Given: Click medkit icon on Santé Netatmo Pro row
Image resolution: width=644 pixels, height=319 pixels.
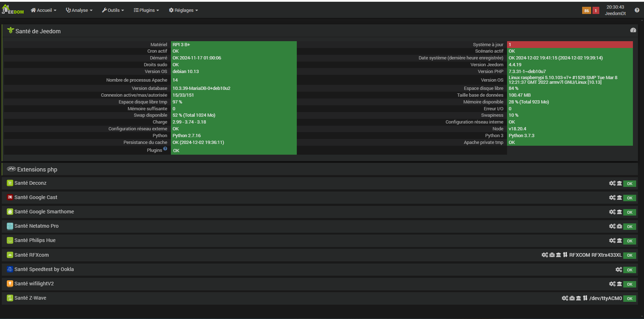Looking at the screenshot, I should pyautogui.click(x=619, y=226).
